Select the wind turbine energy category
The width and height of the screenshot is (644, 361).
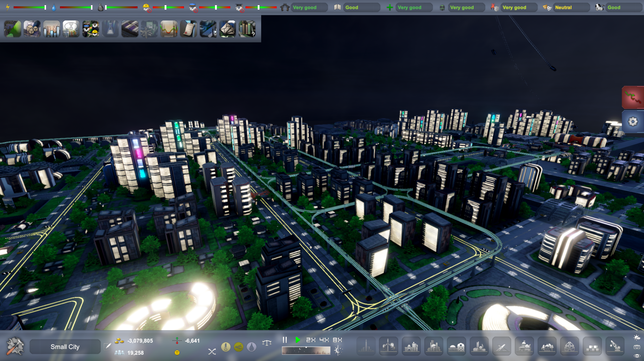tap(388, 346)
